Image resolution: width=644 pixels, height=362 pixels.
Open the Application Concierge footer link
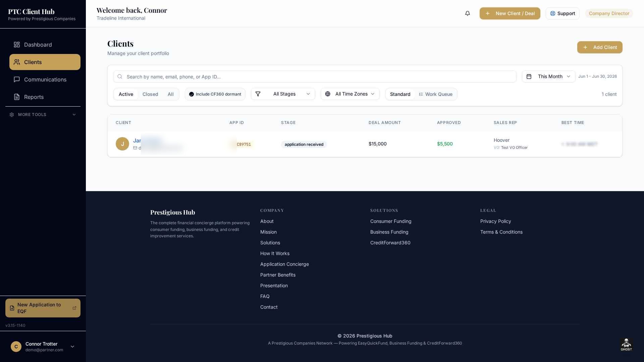[x=284, y=264]
